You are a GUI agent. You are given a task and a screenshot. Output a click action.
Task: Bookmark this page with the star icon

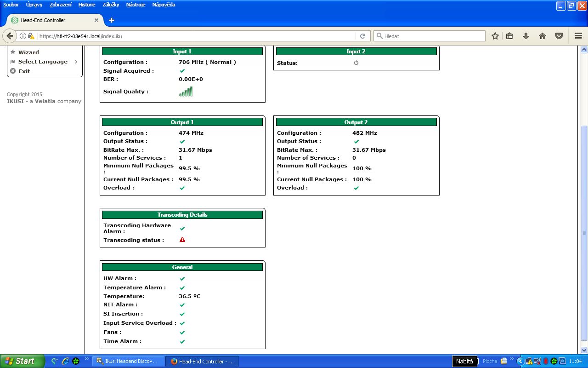click(x=495, y=36)
